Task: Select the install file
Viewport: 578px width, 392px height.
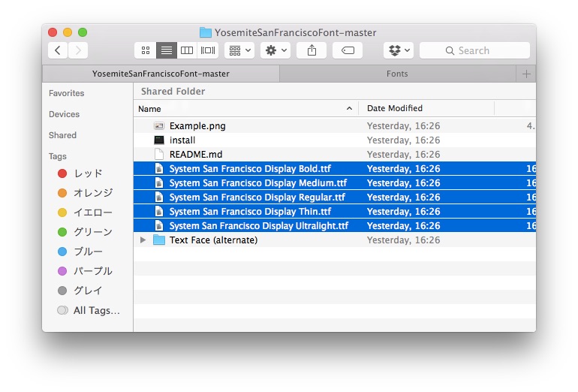Action: click(x=335, y=140)
